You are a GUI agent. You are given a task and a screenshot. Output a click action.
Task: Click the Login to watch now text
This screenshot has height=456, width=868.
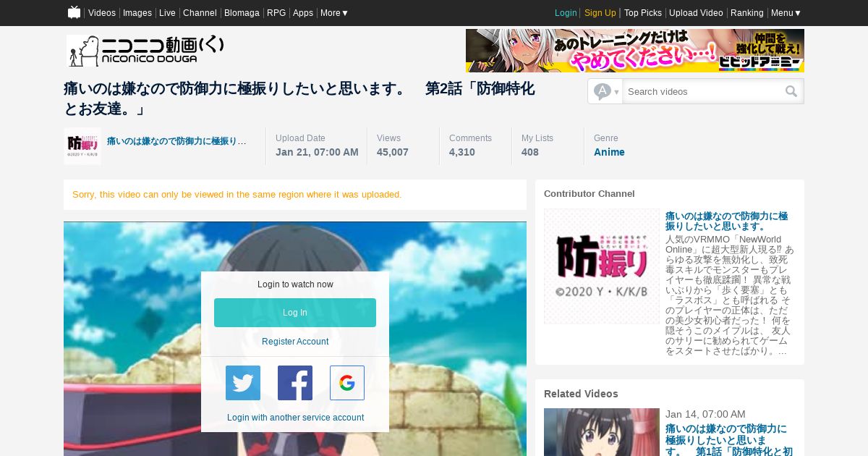coord(295,284)
